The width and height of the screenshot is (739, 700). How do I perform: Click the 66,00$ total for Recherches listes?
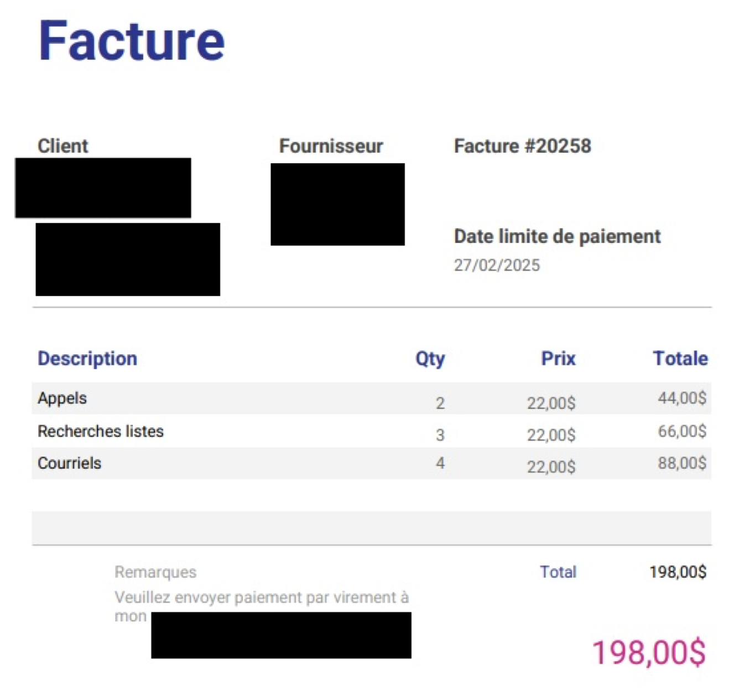(x=681, y=431)
